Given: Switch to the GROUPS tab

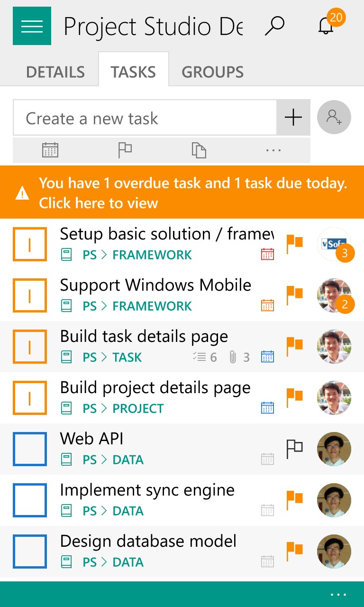Looking at the screenshot, I should coord(212,72).
